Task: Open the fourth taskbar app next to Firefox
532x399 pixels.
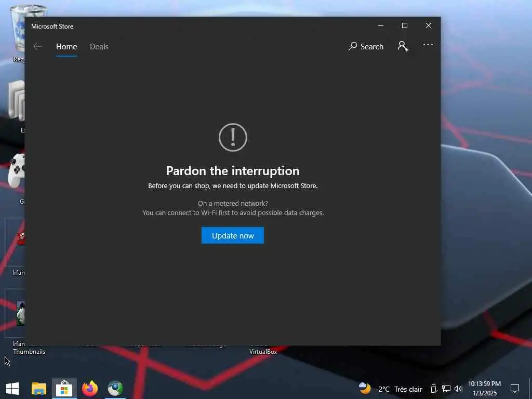Action: pyautogui.click(x=115, y=389)
